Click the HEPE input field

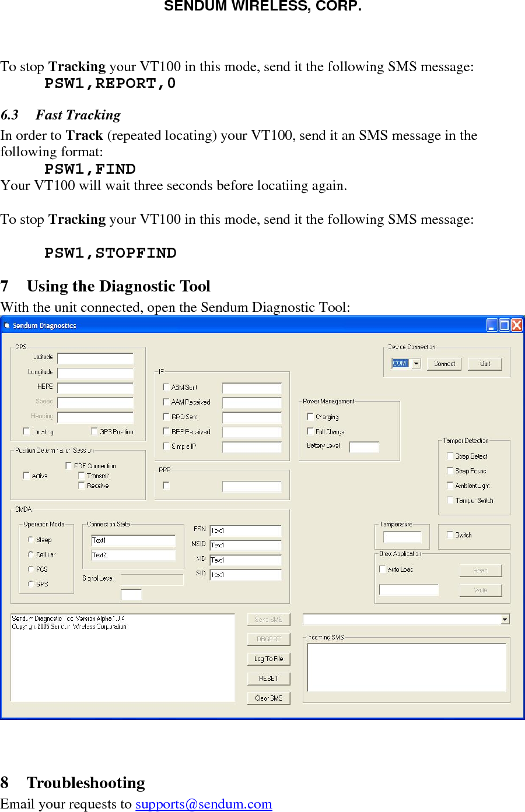tap(96, 388)
